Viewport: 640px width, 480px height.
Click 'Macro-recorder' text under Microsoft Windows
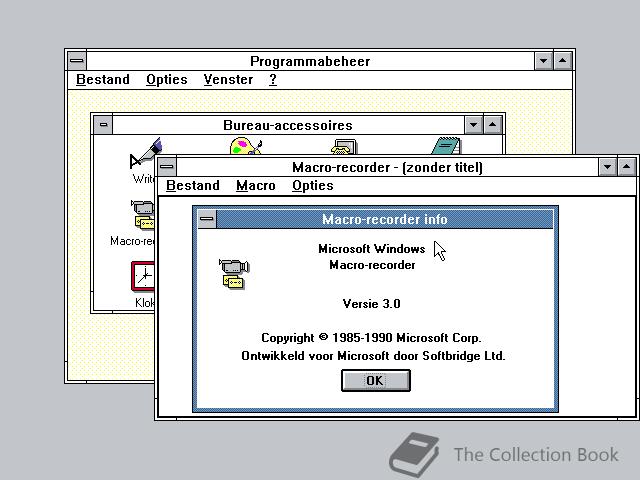(372, 265)
